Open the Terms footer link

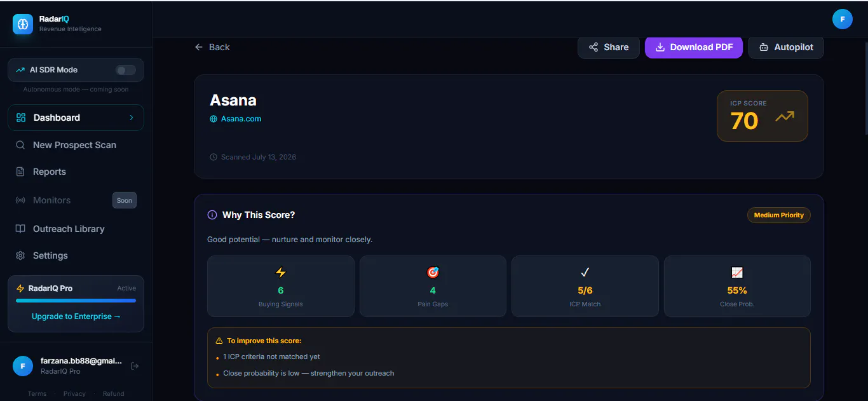tap(37, 393)
